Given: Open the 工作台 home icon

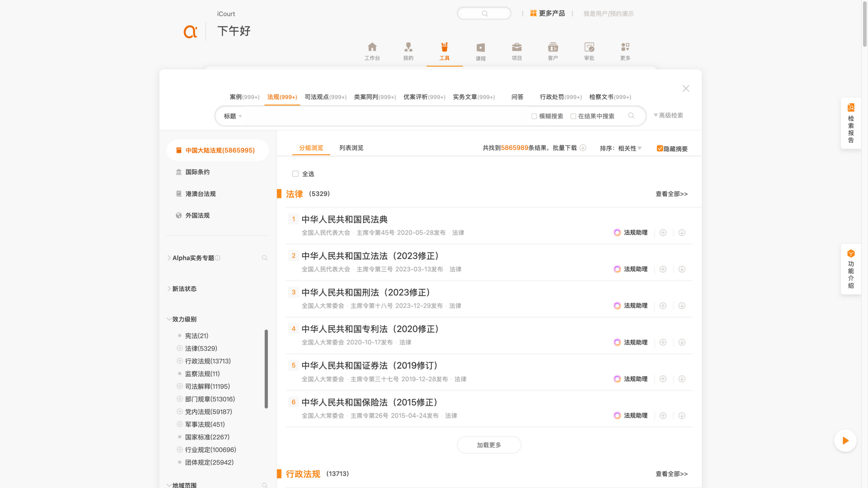Looking at the screenshot, I should point(372,47).
